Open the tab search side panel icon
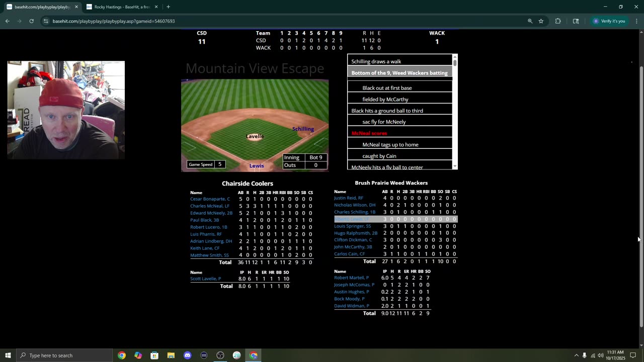Screen dimensions: 644x362 pyautogui.click(x=576, y=21)
